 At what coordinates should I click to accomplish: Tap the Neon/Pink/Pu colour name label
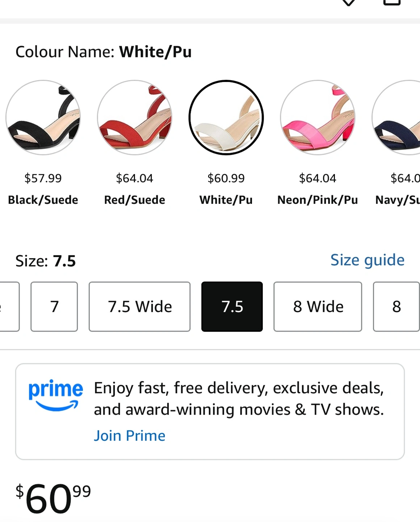click(318, 200)
